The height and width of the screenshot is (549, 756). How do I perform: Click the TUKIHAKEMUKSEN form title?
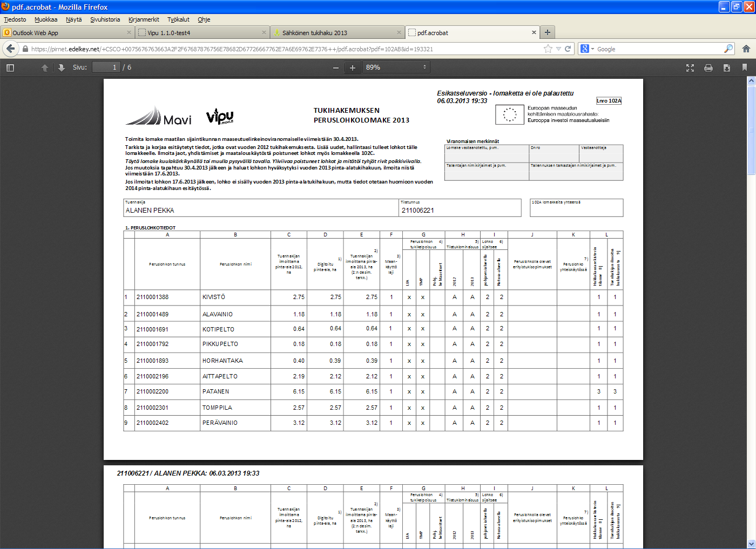pyautogui.click(x=347, y=111)
